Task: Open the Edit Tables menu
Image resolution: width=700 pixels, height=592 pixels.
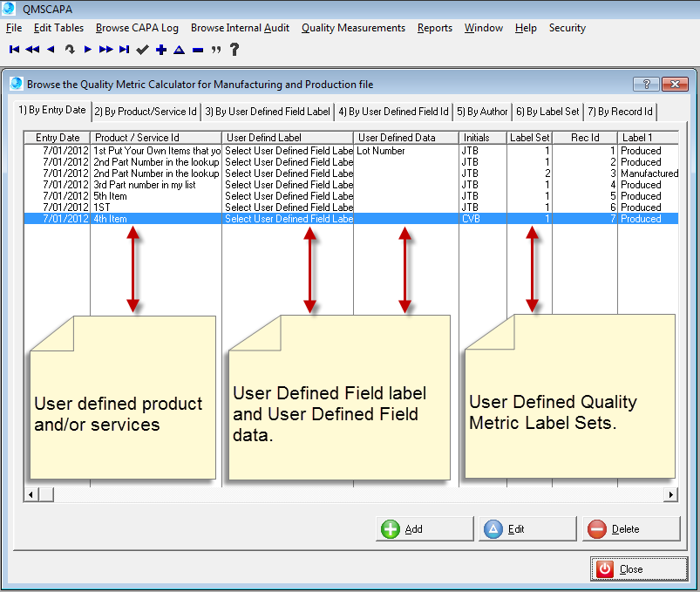Action: tap(58, 28)
